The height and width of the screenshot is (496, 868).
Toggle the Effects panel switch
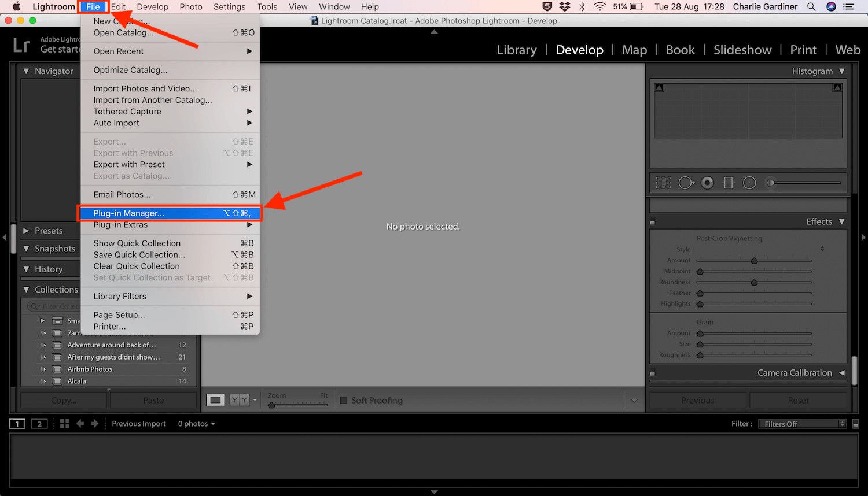[x=652, y=221]
